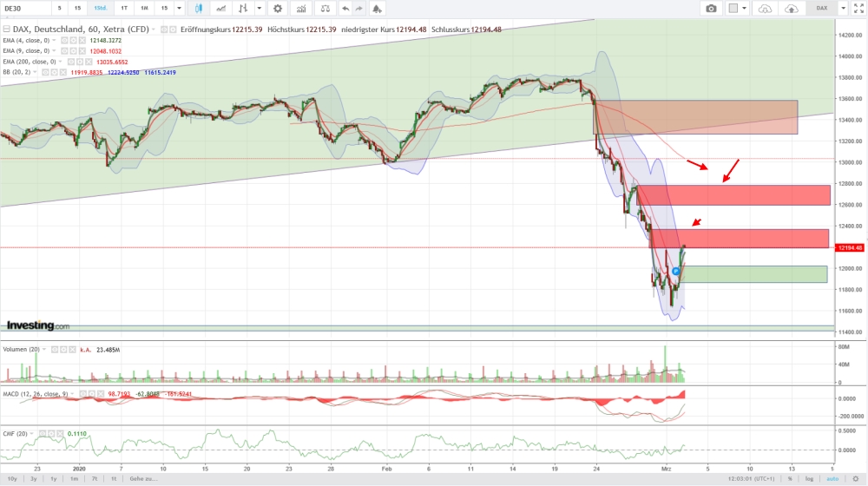
Task: Remove EMA 200 indicator
Action: pyautogui.click(x=89, y=62)
